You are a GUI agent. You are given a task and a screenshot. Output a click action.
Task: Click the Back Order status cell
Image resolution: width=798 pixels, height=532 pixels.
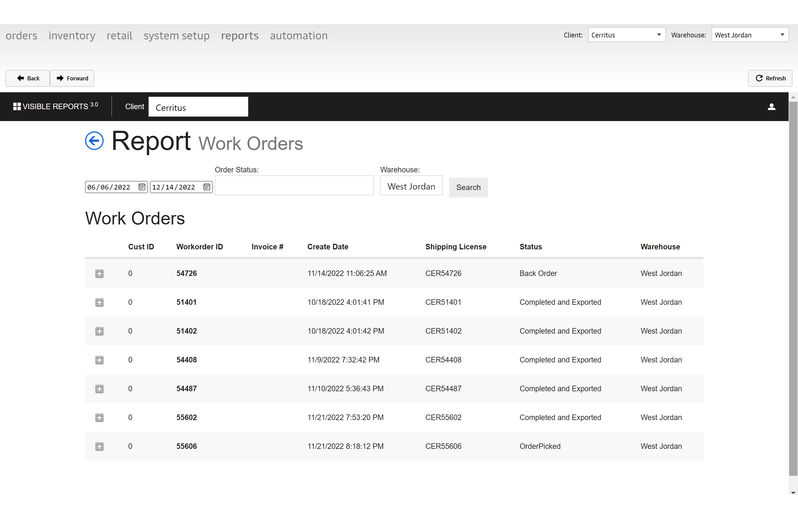pos(538,273)
